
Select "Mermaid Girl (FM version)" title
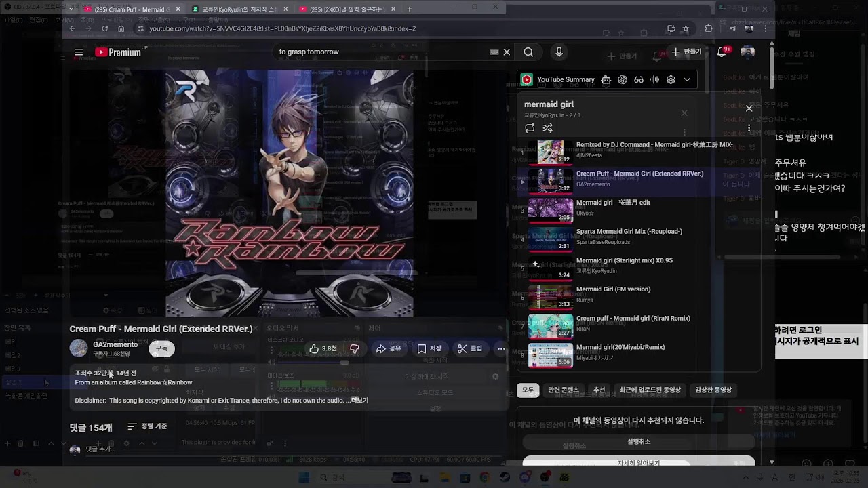[x=613, y=289]
